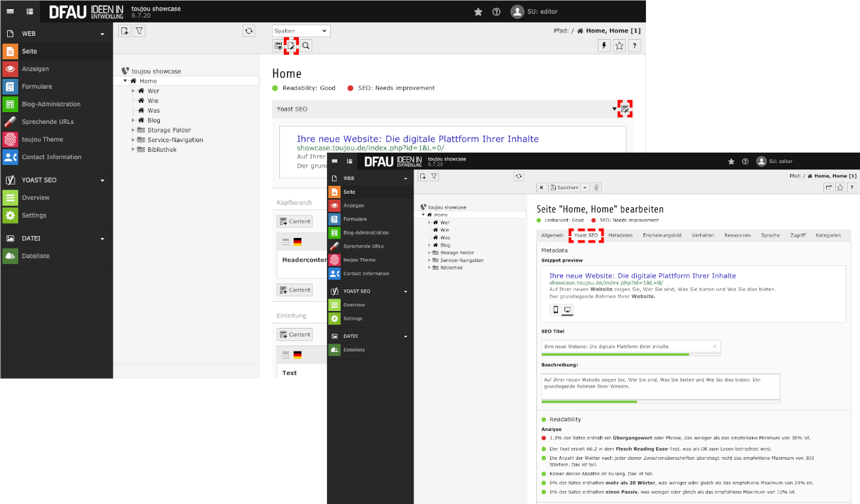Open Formulare module in the back window
This screenshot has width=860, height=504.
(x=56, y=86)
